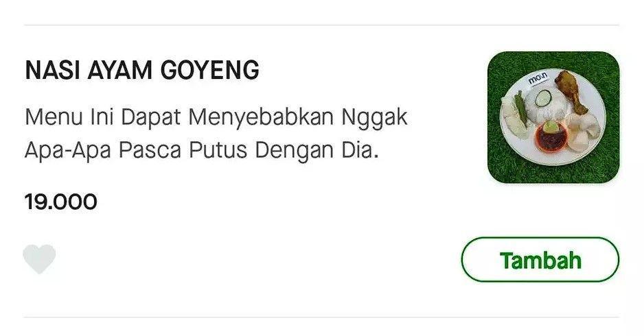Click the word 'Tambah' in green outline
This screenshot has width=644, height=336.
click(x=540, y=260)
